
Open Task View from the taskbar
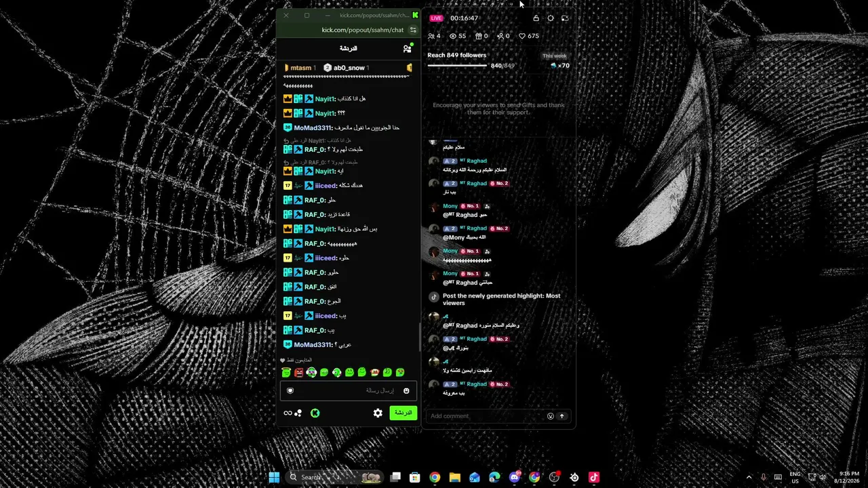coord(395,477)
